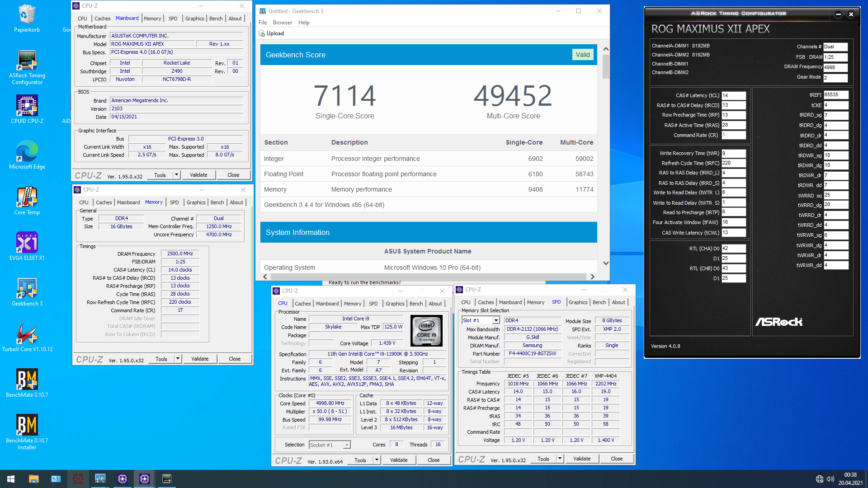
Task: Open Core Temp desktop shortcut
Action: click(x=27, y=201)
